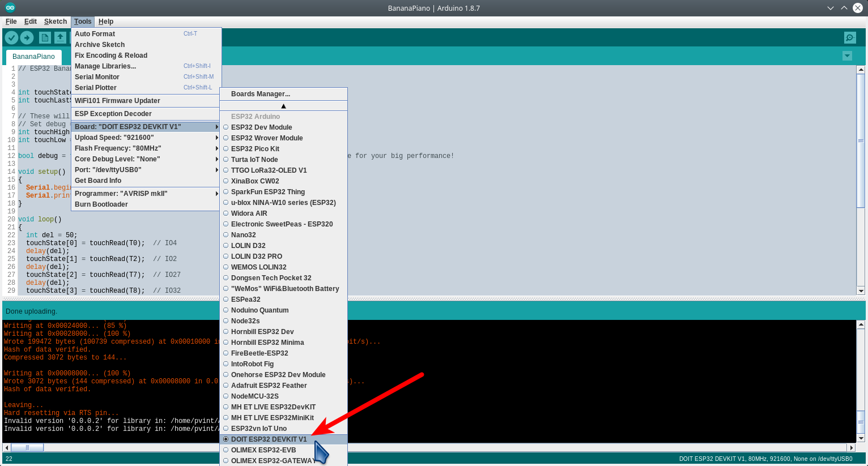Open the Help menu
The image size is (868, 466).
[x=106, y=22]
